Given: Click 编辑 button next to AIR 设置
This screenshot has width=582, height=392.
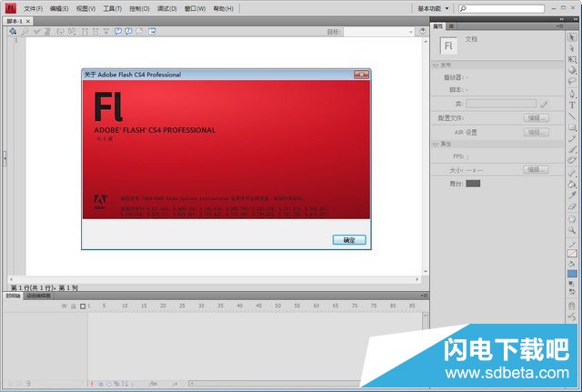Looking at the screenshot, I should (x=537, y=132).
